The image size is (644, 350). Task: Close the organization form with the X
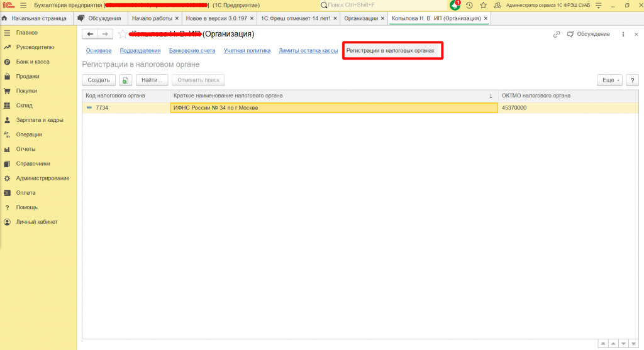pyautogui.click(x=636, y=34)
